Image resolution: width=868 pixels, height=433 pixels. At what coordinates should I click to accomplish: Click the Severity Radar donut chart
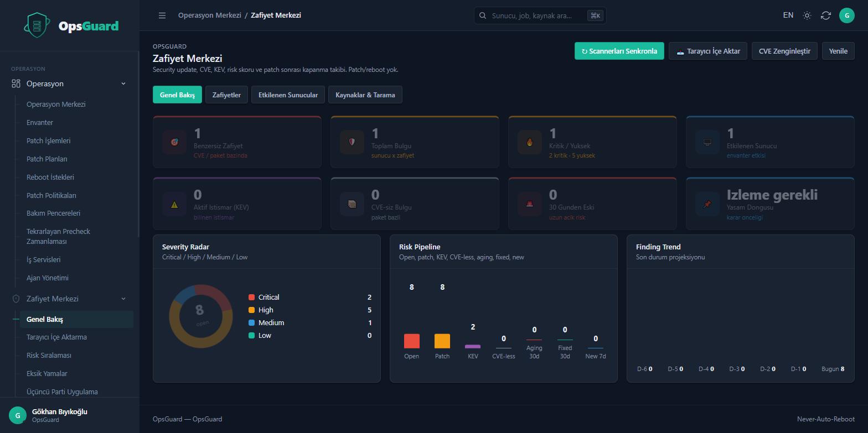(x=200, y=316)
